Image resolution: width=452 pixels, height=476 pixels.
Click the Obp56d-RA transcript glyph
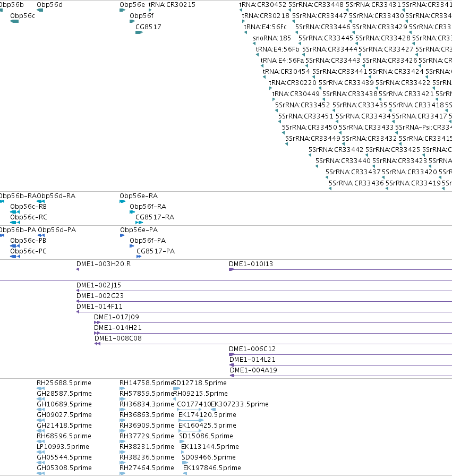tap(41, 201)
